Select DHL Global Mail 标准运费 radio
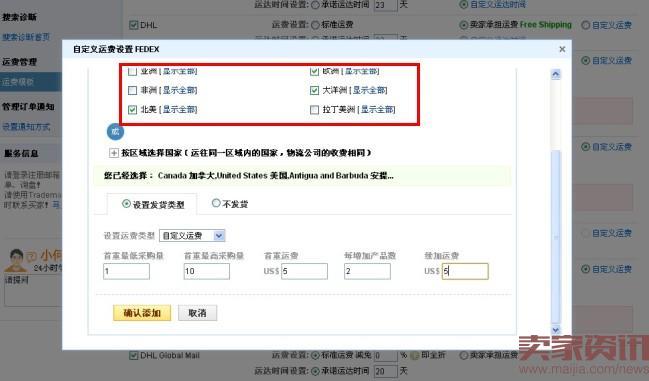The height and width of the screenshot is (381, 649). click(x=315, y=355)
